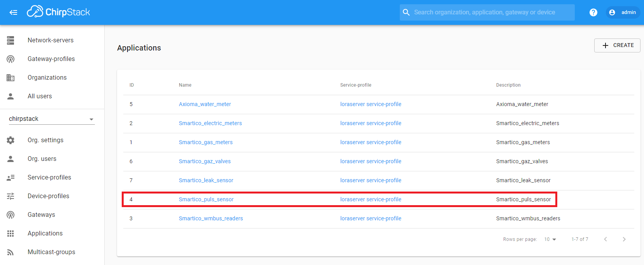Open rows per page dropdown
The image size is (644, 265).
tap(550, 239)
